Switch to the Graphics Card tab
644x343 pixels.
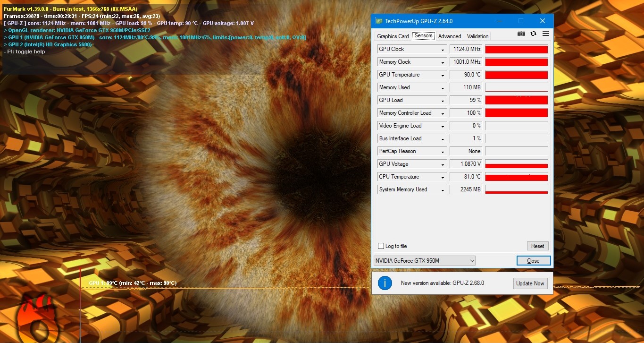pyautogui.click(x=393, y=36)
